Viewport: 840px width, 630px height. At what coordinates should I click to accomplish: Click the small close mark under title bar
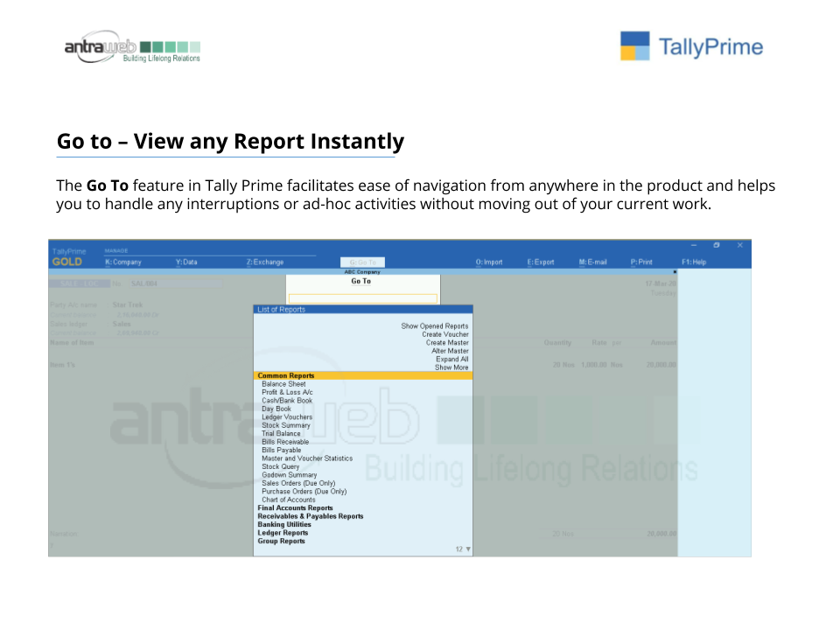point(675,272)
